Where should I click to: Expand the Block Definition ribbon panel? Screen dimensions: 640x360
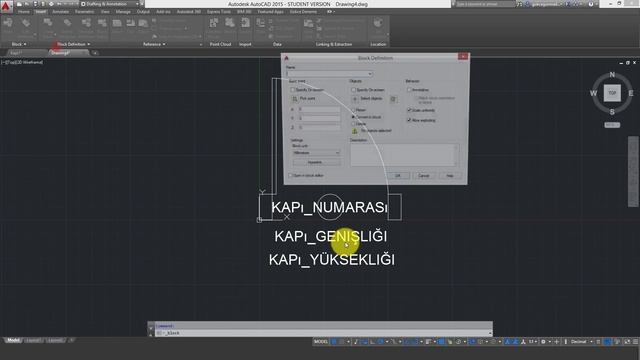73,44
